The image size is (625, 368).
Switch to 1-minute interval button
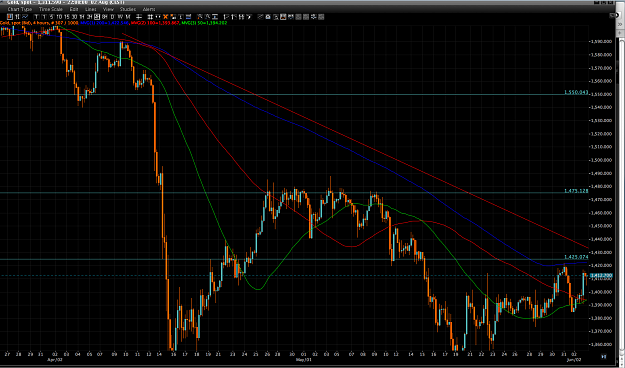(x=44, y=16)
